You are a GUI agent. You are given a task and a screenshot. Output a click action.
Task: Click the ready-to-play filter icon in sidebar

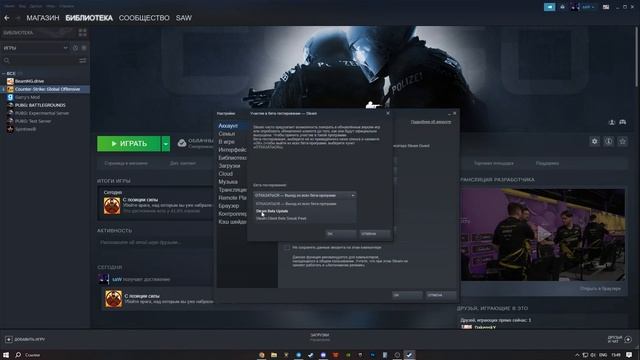[84, 48]
